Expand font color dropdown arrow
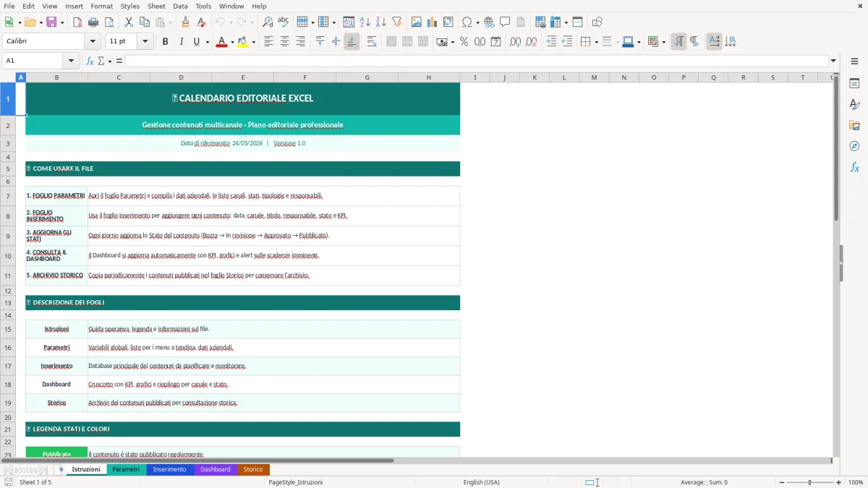868x488 pixels. [x=232, y=42]
